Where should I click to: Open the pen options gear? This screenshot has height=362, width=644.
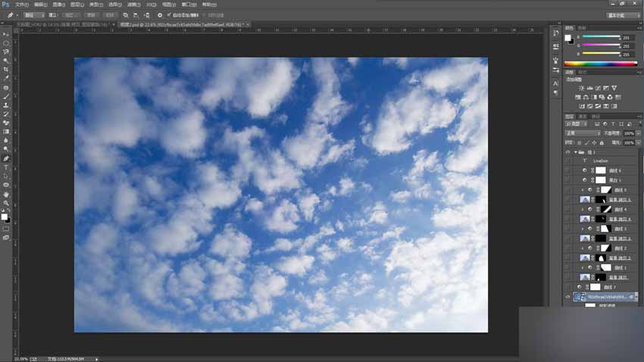click(x=160, y=15)
